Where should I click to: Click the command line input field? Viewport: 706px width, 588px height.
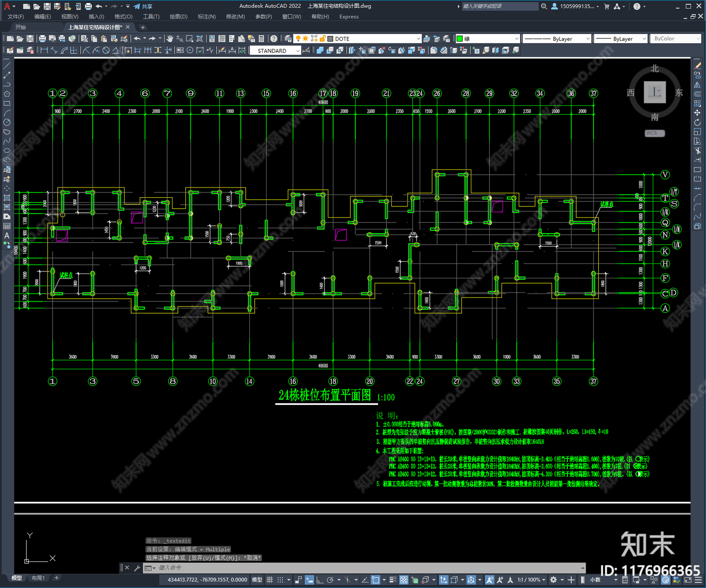point(370,568)
